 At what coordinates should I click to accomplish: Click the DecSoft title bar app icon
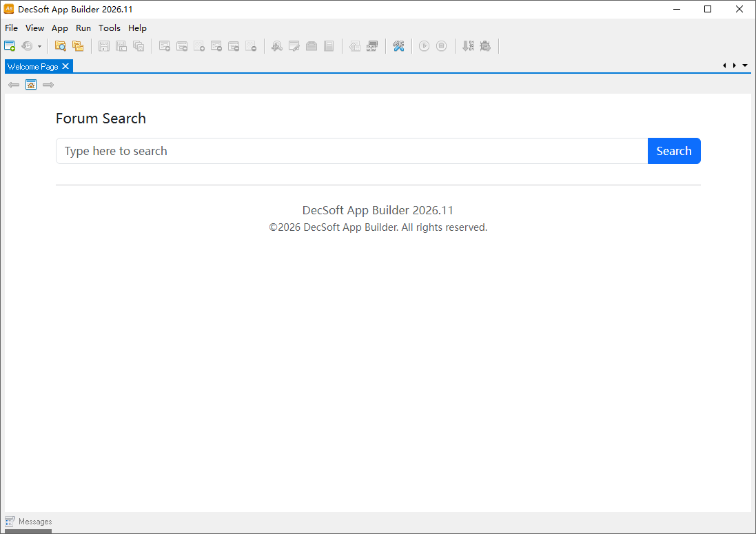point(9,9)
